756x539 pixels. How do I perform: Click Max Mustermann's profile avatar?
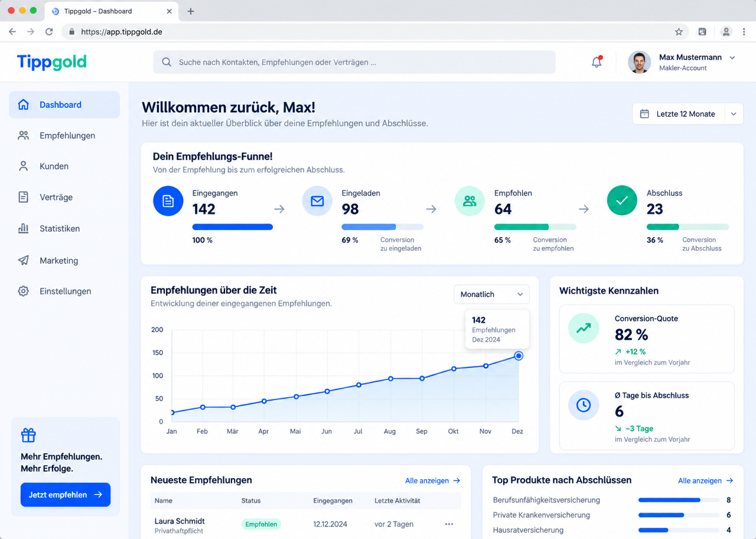(x=639, y=62)
